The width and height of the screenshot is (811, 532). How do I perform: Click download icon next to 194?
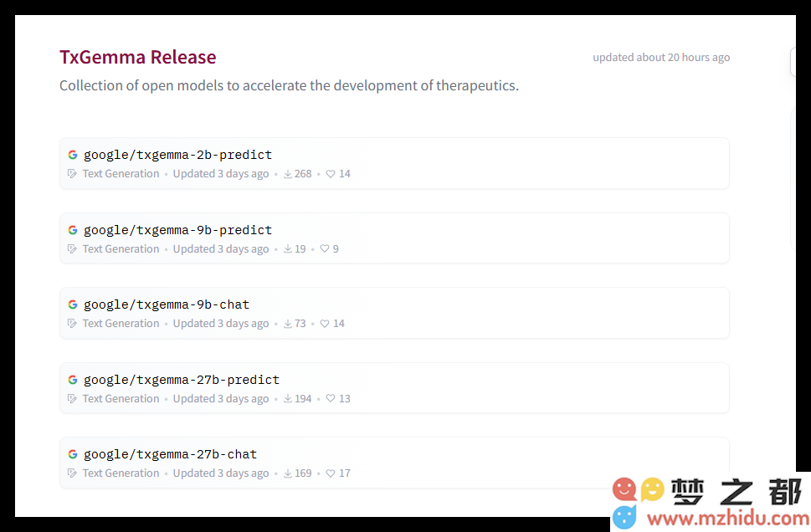click(288, 399)
